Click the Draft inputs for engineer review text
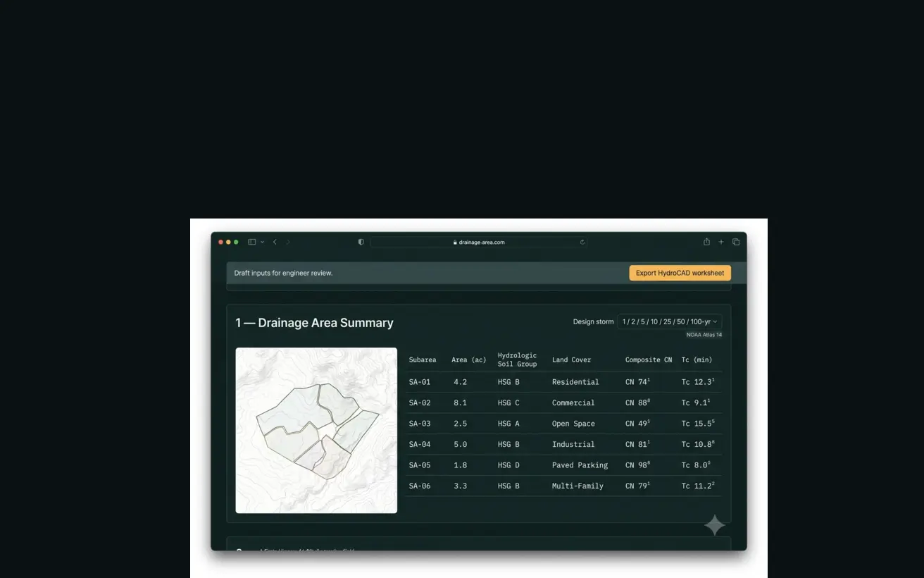 click(x=283, y=273)
